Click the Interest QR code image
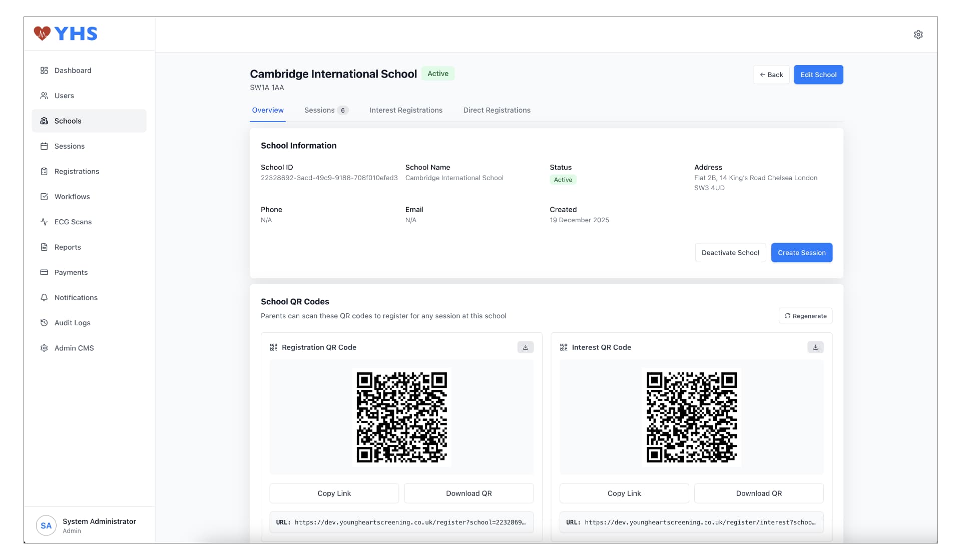This screenshot has width=961, height=560. click(x=692, y=417)
